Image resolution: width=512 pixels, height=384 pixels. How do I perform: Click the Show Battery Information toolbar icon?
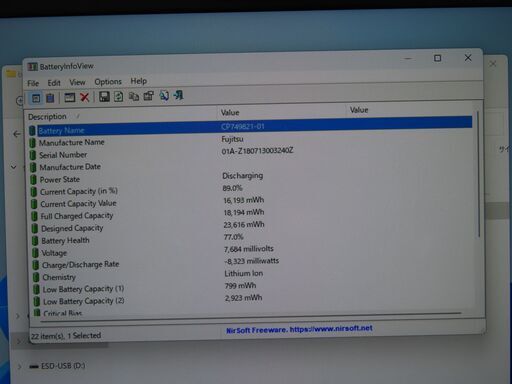pos(36,98)
